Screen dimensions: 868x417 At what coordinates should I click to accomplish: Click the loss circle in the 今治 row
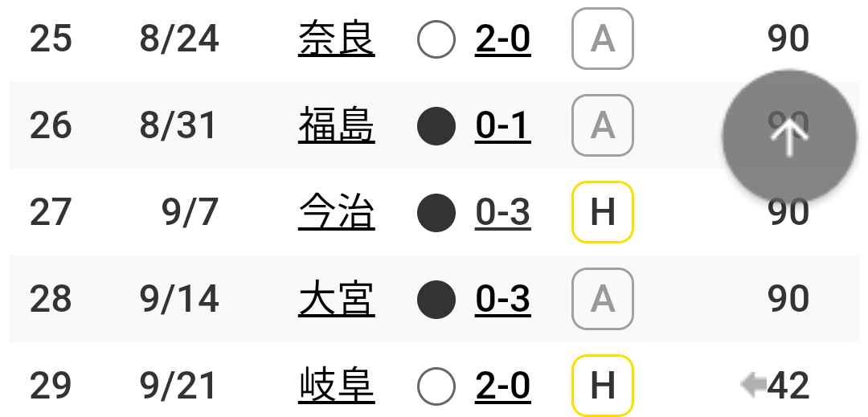pyautogui.click(x=436, y=213)
